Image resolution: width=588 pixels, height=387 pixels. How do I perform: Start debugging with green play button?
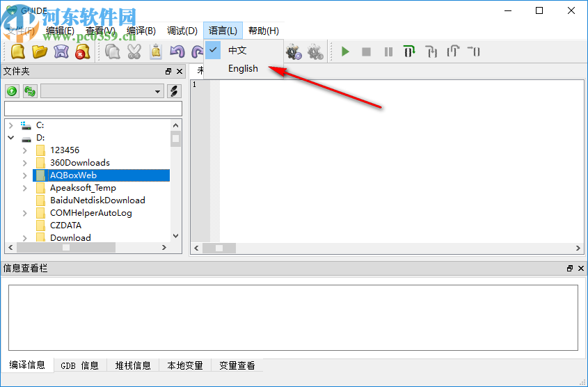tap(345, 52)
